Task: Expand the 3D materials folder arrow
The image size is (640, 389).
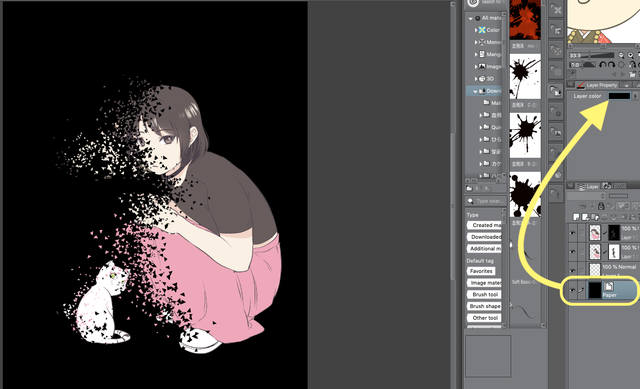Action: point(476,79)
